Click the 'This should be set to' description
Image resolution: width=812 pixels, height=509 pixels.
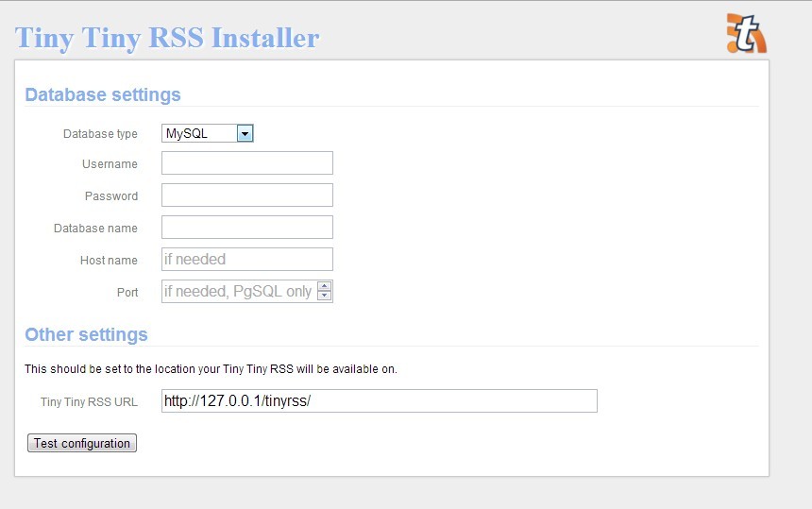click(211, 369)
